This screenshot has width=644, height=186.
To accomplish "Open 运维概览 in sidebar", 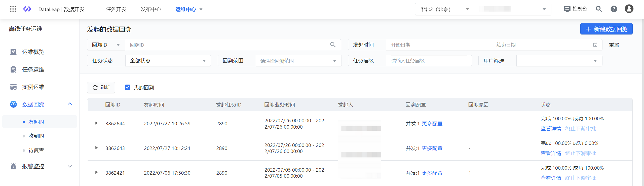I will click(33, 52).
